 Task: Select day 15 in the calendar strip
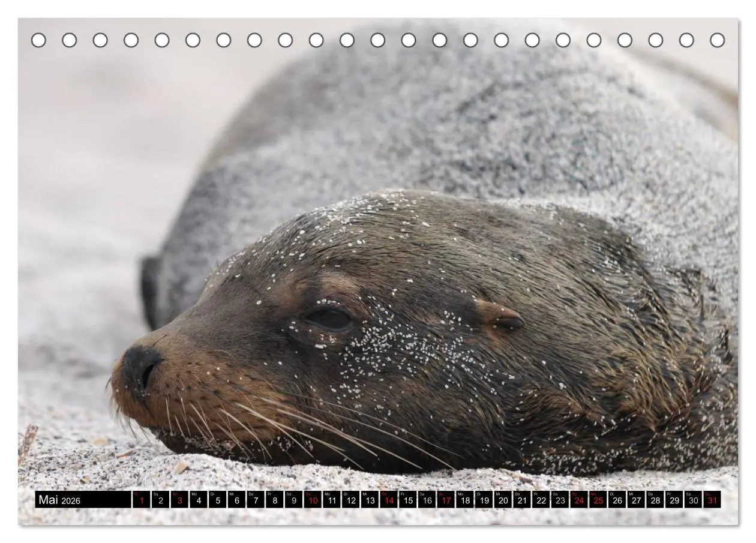click(x=408, y=499)
